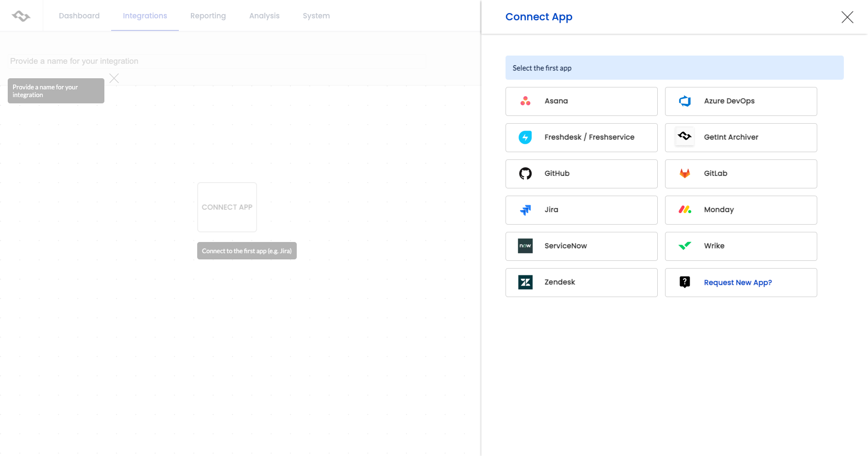Open the Request New App? link

(738, 283)
